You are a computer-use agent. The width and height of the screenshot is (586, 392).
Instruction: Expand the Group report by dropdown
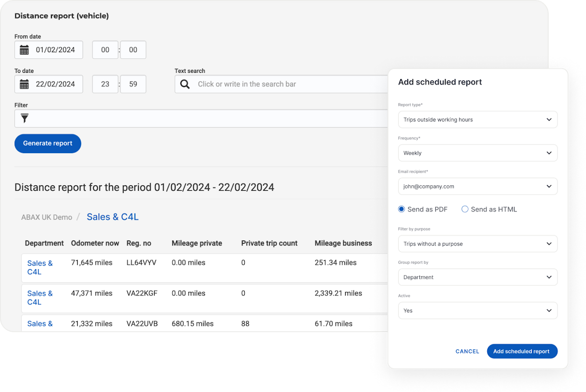[477, 277]
